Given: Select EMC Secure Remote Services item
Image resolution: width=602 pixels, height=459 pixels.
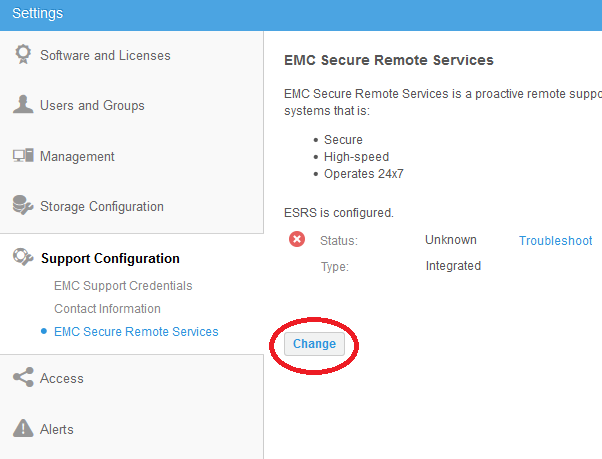Looking at the screenshot, I should coord(136,331).
